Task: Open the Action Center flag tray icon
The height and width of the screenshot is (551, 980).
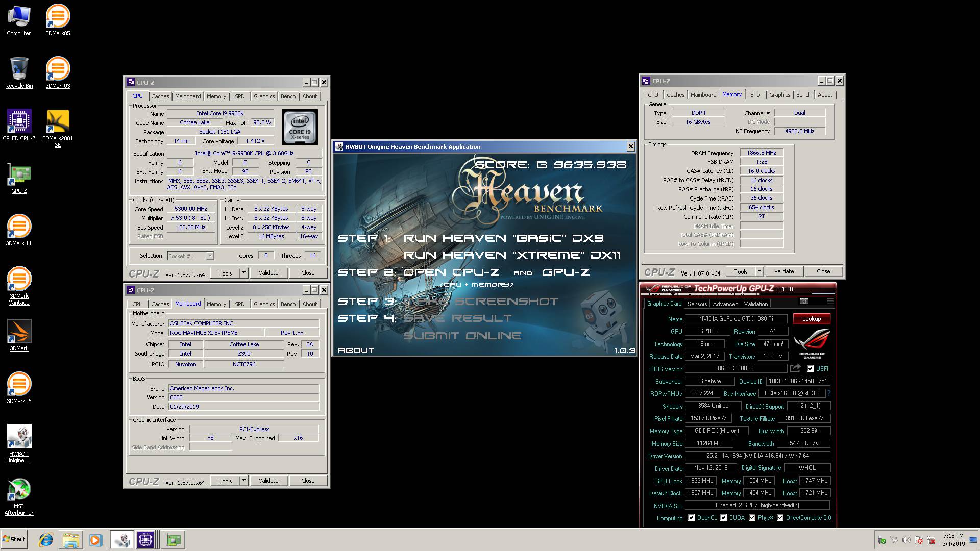Action: (x=919, y=540)
